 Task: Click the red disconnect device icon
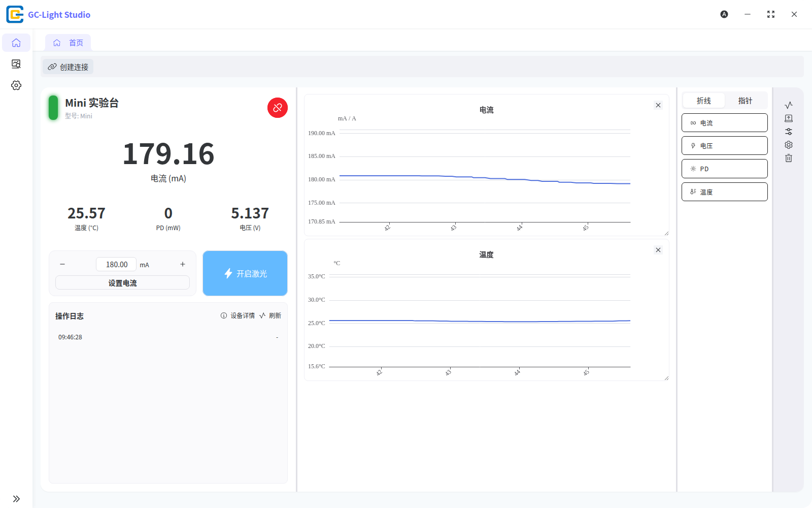(x=278, y=108)
